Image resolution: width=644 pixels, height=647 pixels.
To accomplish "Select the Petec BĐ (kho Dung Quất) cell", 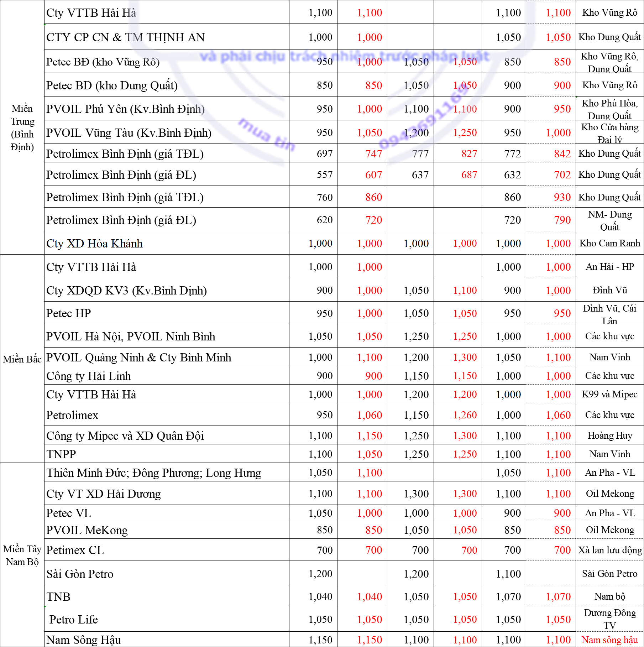I will [x=167, y=85].
